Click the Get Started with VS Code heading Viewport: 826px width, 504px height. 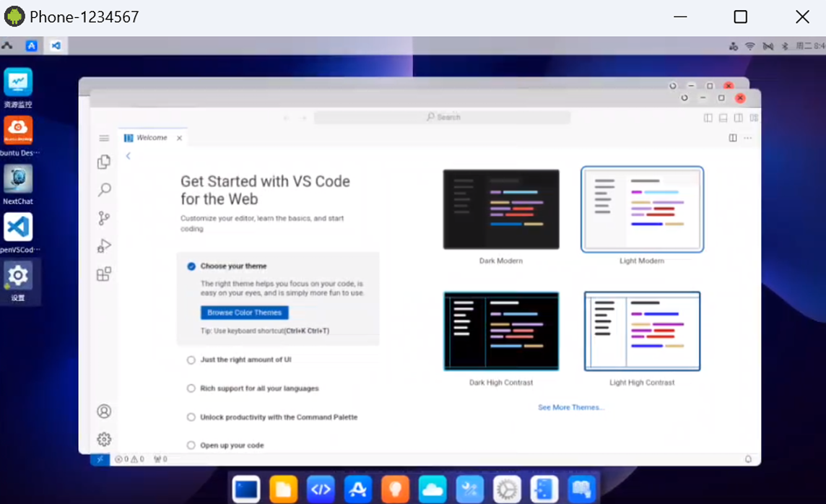(265, 190)
